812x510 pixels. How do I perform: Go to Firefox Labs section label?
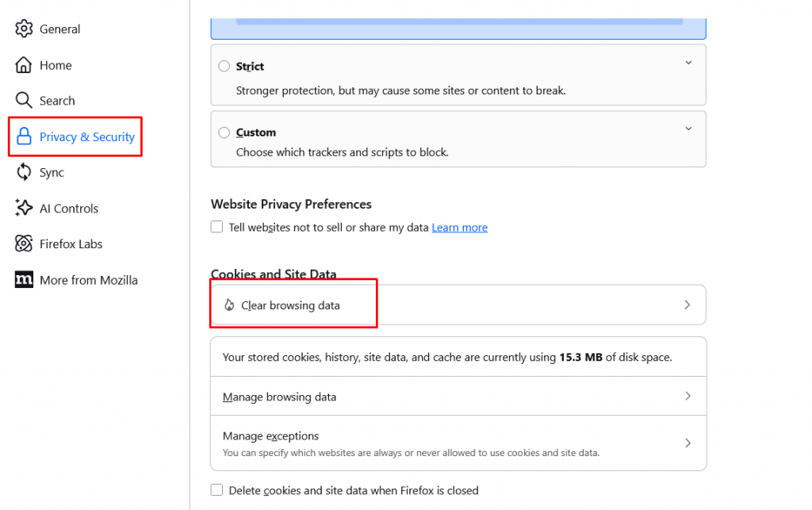point(71,244)
